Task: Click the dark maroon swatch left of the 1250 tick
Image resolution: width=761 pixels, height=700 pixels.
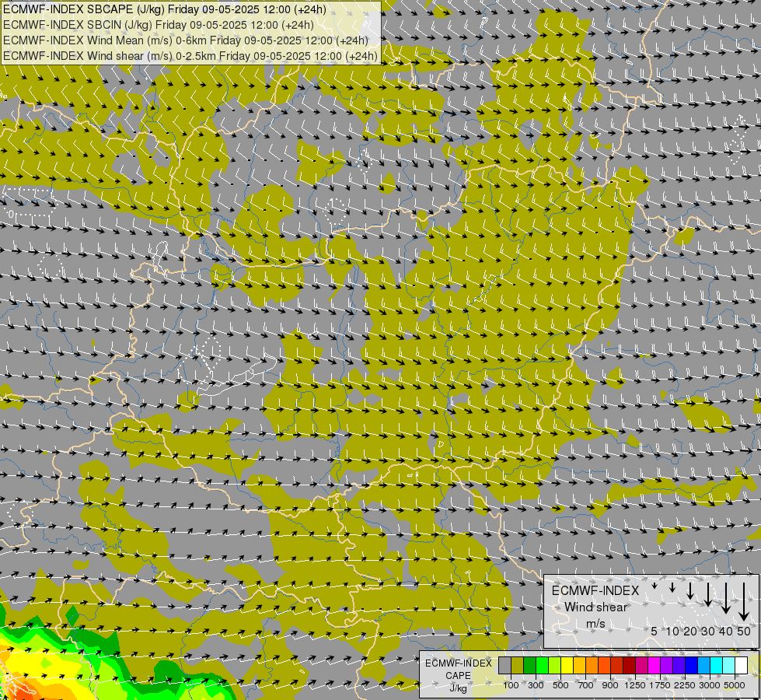Action: point(630,666)
